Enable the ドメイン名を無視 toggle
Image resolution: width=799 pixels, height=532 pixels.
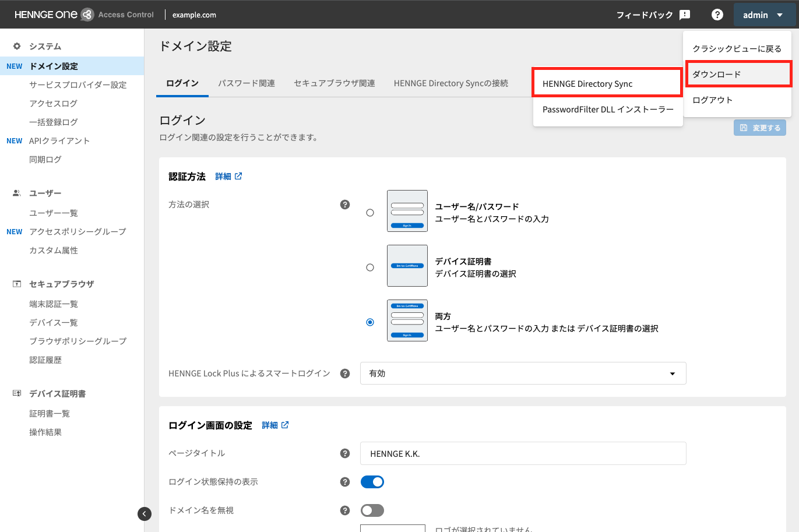pos(372,510)
